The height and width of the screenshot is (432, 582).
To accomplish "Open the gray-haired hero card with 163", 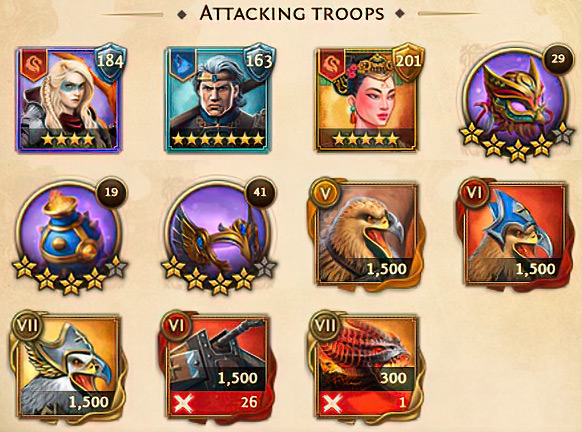I will click(x=218, y=100).
